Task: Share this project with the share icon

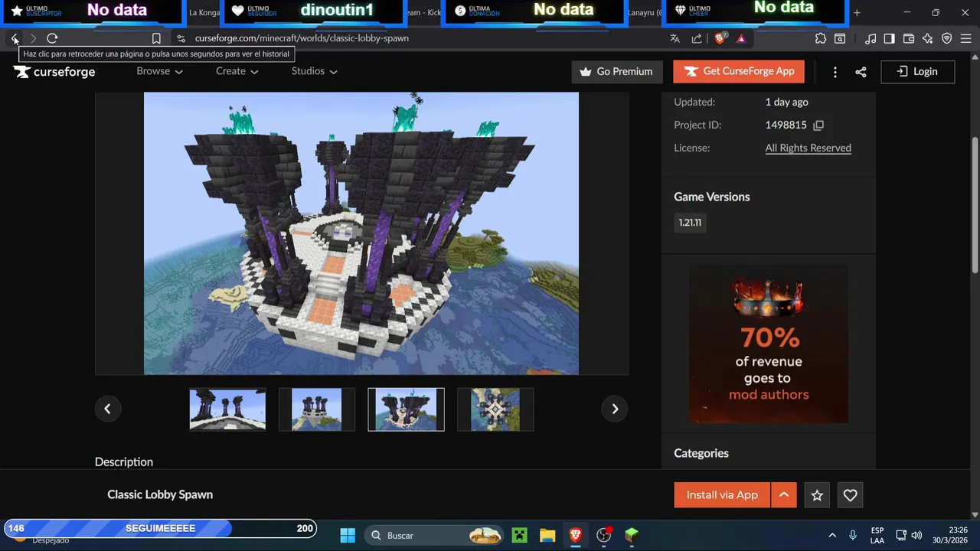Action: (861, 72)
